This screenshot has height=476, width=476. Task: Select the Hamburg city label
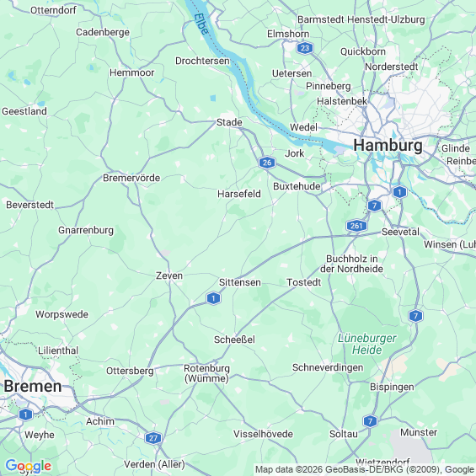click(388, 145)
